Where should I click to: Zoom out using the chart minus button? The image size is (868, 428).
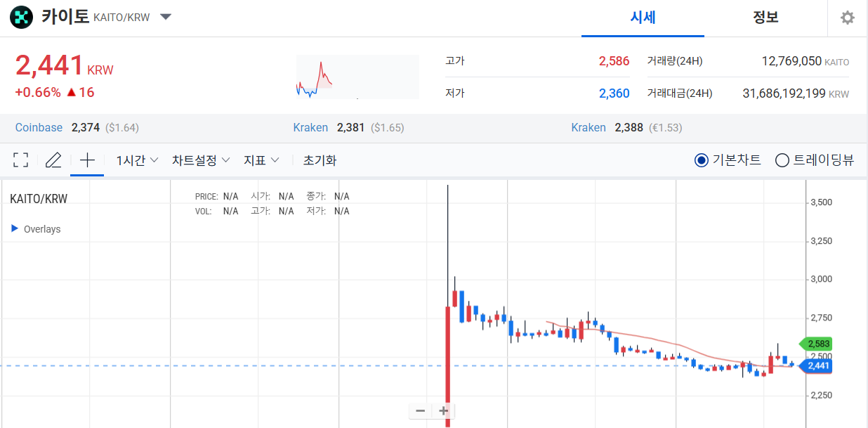point(419,410)
